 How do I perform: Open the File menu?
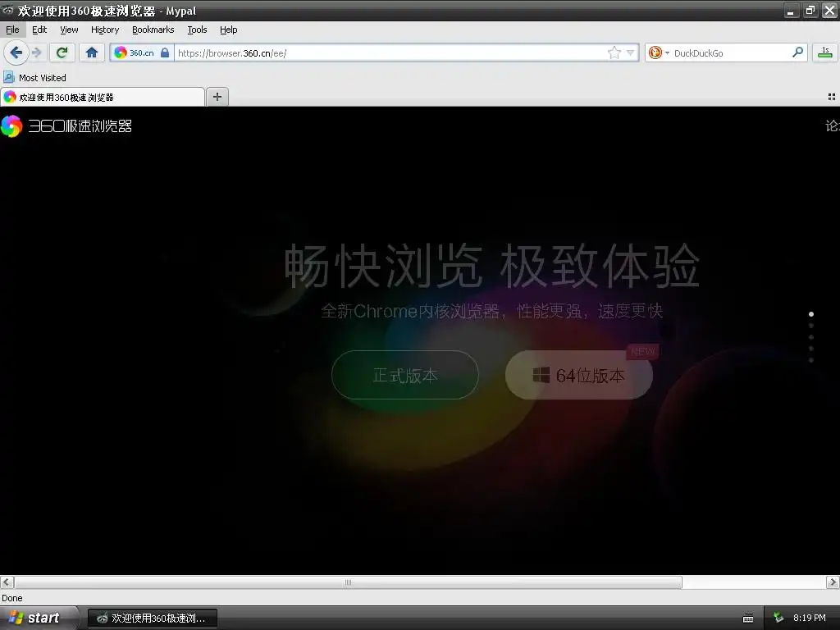pos(12,30)
